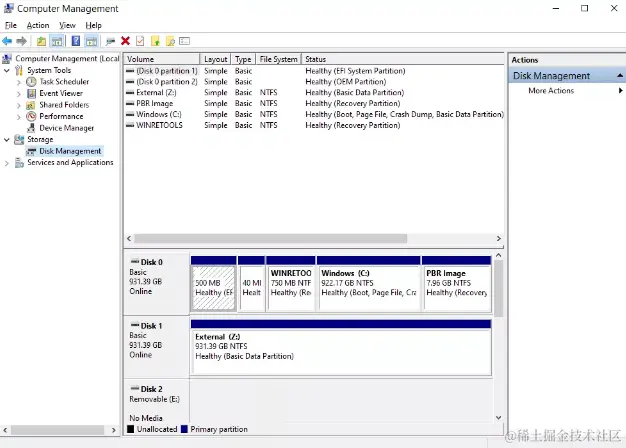The image size is (626, 448).
Task: Click the Up one level folder icon
Action: tap(41, 41)
